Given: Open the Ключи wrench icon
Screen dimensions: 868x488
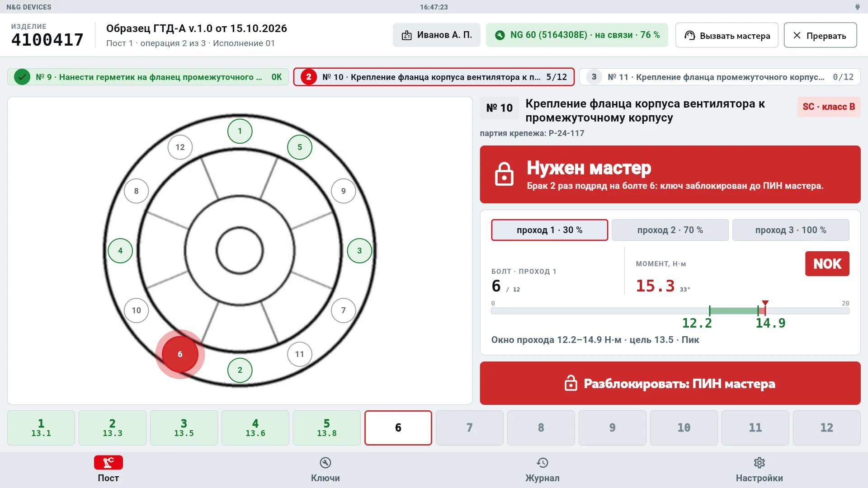Looking at the screenshot, I should [325, 463].
